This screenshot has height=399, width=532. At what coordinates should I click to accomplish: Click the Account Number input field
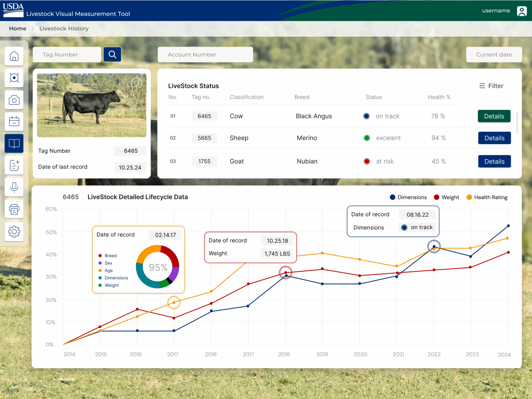pyautogui.click(x=205, y=55)
